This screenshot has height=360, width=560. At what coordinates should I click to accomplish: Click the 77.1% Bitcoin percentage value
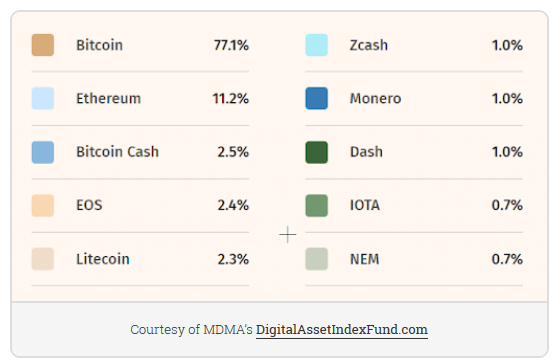pos(231,45)
